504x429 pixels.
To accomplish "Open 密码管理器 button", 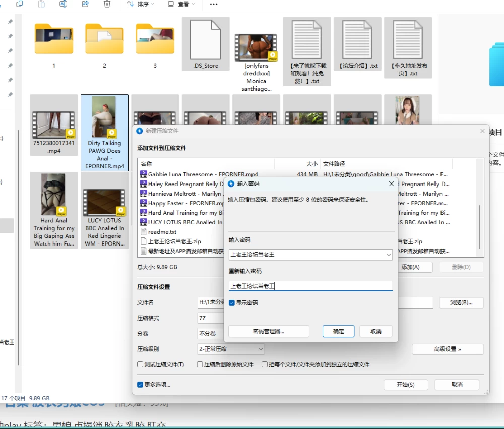I will [x=269, y=331].
